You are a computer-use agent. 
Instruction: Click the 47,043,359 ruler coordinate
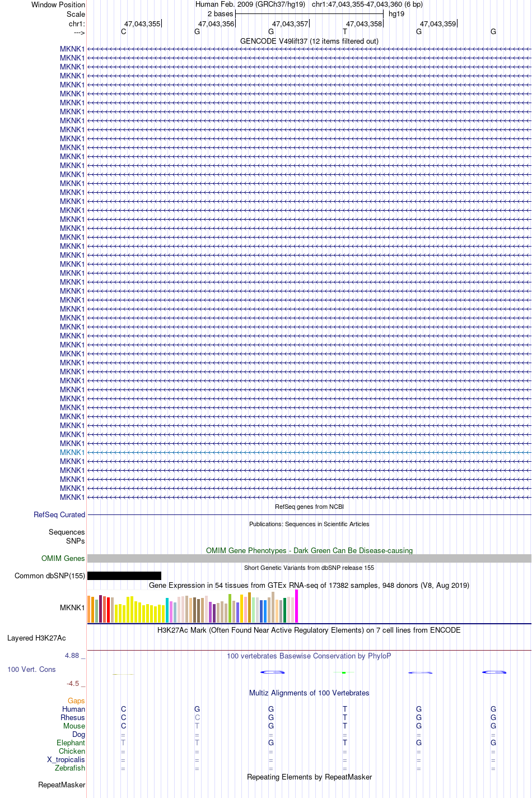point(438,24)
